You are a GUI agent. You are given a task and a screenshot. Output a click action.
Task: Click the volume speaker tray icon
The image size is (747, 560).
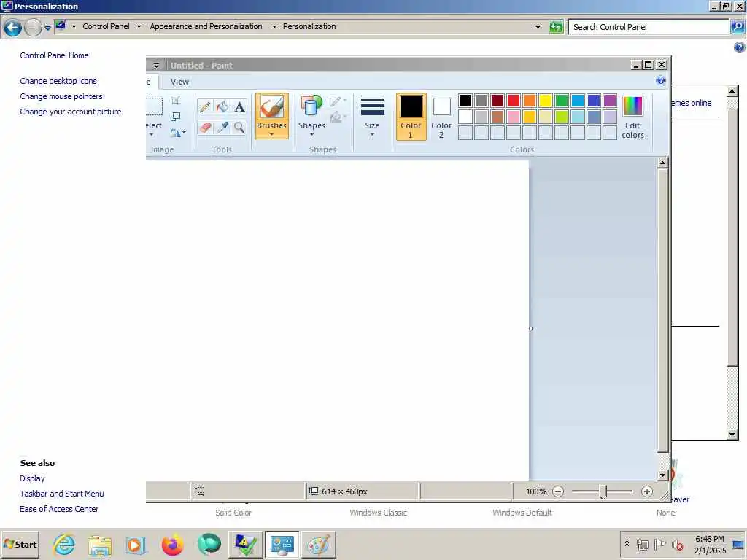(677, 544)
